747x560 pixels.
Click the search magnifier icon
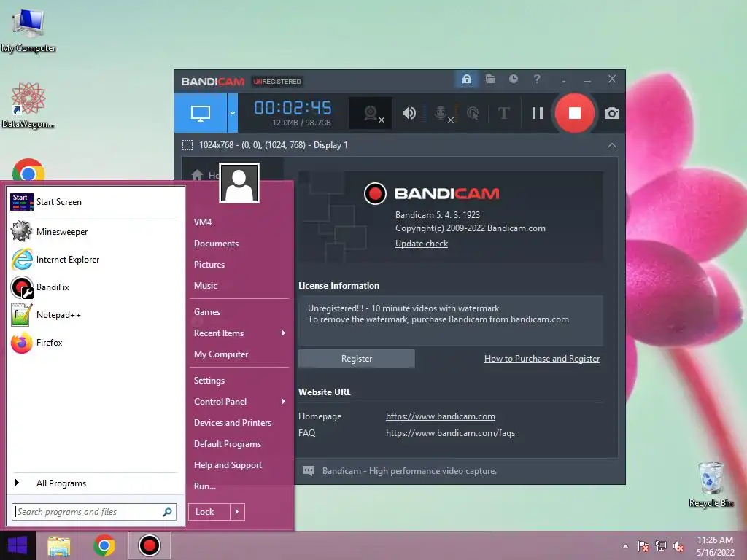pyautogui.click(x=167, y=512)
